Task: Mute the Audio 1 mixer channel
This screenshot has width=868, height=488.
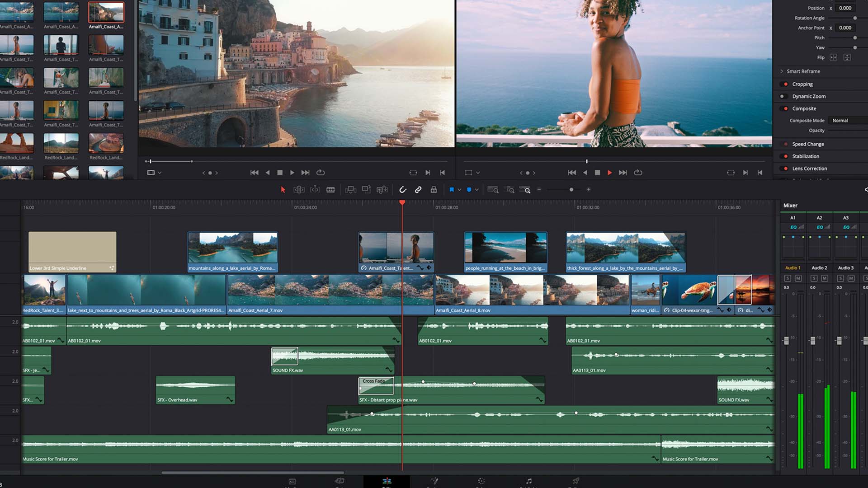Action: 798,278
